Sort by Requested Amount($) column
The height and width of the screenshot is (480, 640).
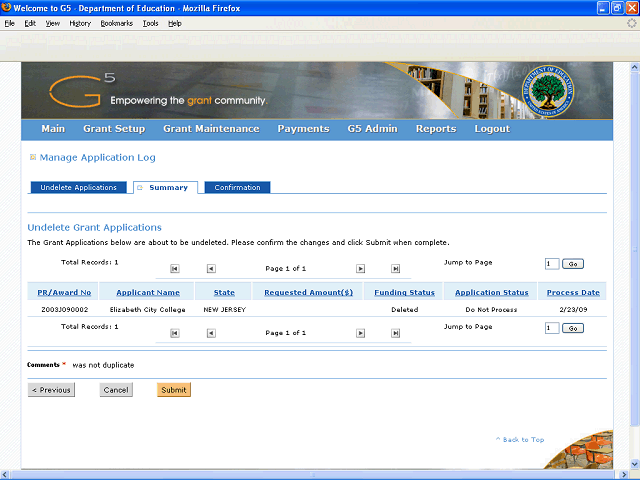click(309, 292)
